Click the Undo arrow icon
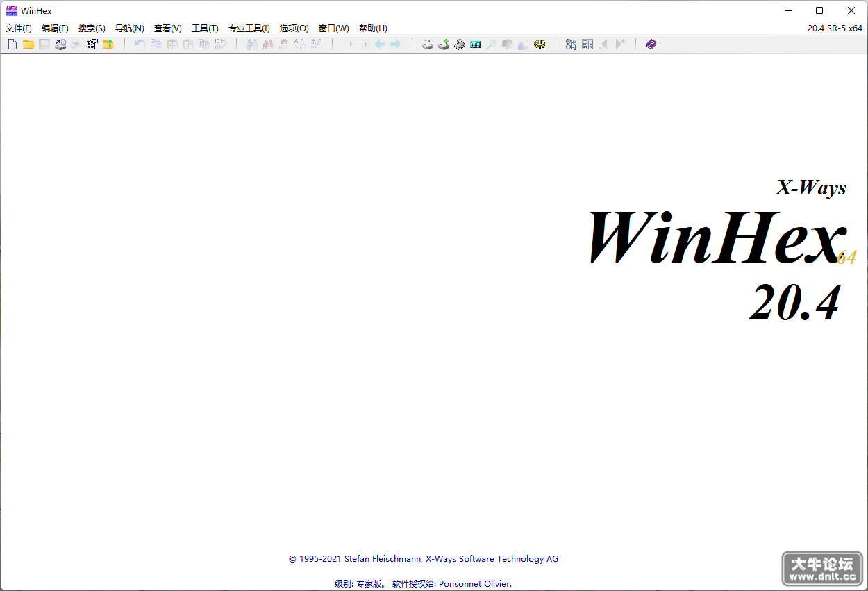Viewport: 868px width, 591px height. (140, 44)
